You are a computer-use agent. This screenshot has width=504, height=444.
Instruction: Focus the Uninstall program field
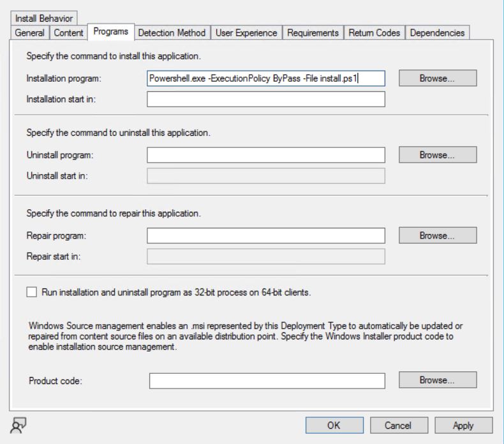(x=265, y=155)
